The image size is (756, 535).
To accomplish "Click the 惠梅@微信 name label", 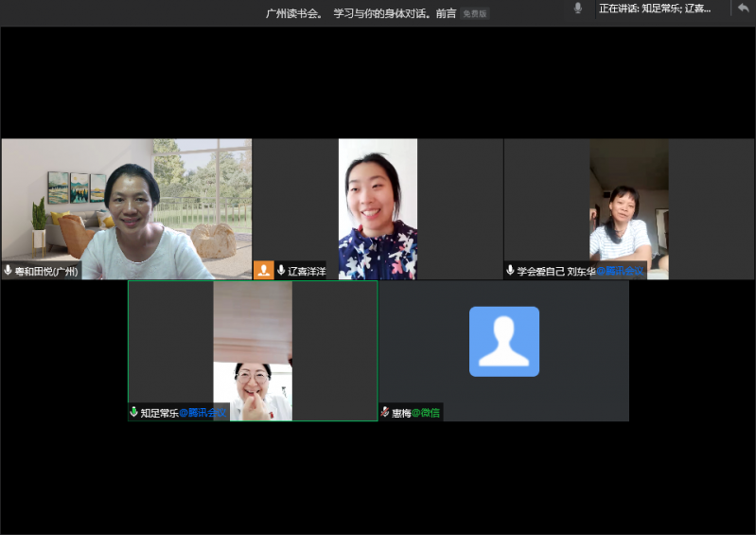I will (415, 413).
